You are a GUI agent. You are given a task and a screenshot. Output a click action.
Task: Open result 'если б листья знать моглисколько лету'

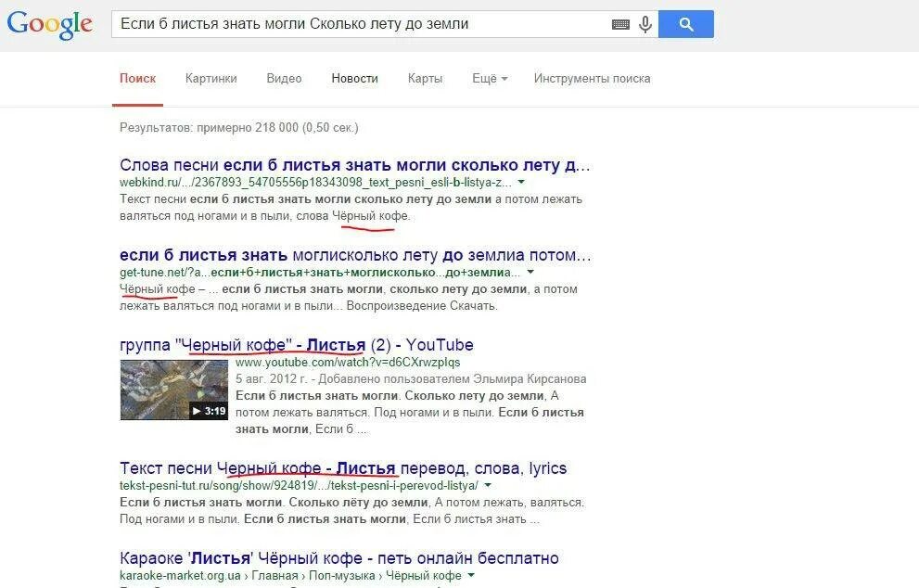(x=355, y=256)
